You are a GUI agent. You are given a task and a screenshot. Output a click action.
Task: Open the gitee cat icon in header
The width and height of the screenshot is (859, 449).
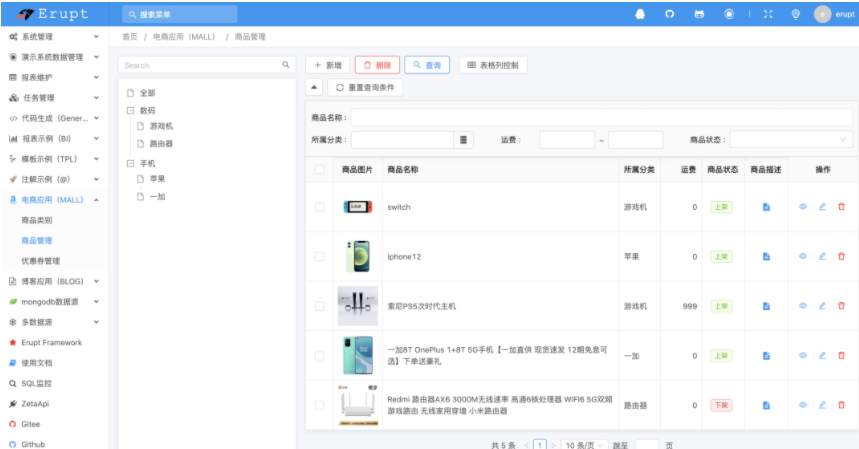point(699,14)
